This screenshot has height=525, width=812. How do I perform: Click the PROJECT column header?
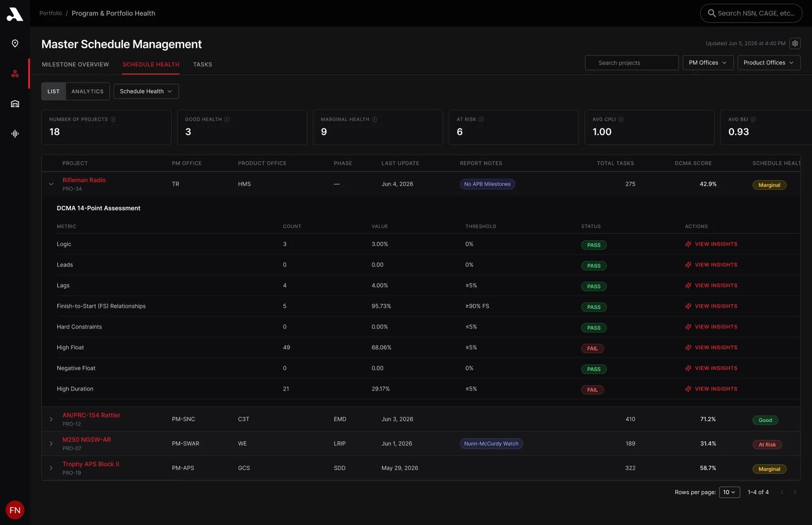pos(75,163)
